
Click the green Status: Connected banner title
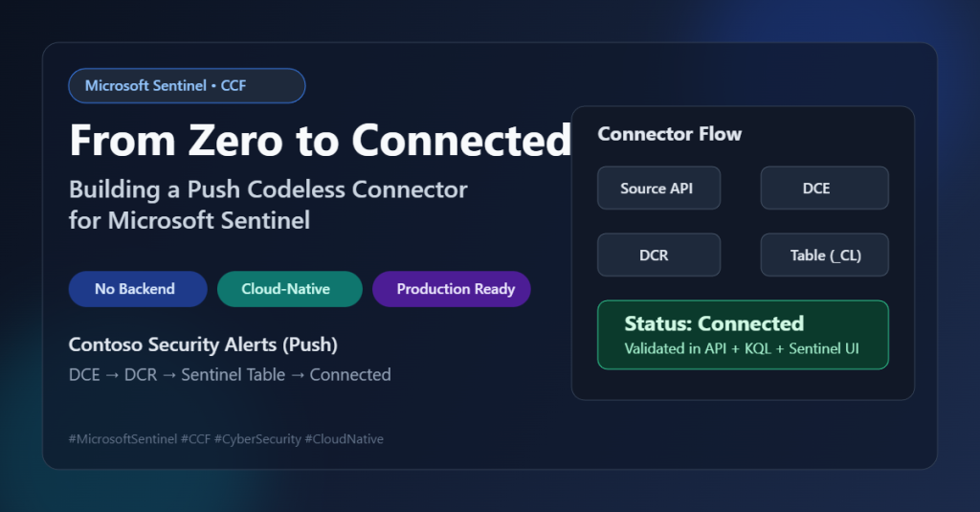pos(713,323)
